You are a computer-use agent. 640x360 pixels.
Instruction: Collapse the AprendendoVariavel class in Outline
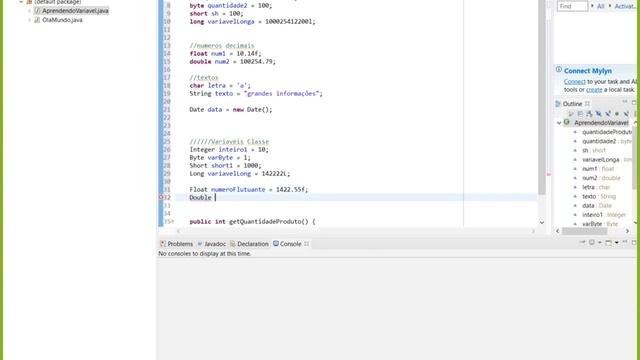[x=559, y=122]
